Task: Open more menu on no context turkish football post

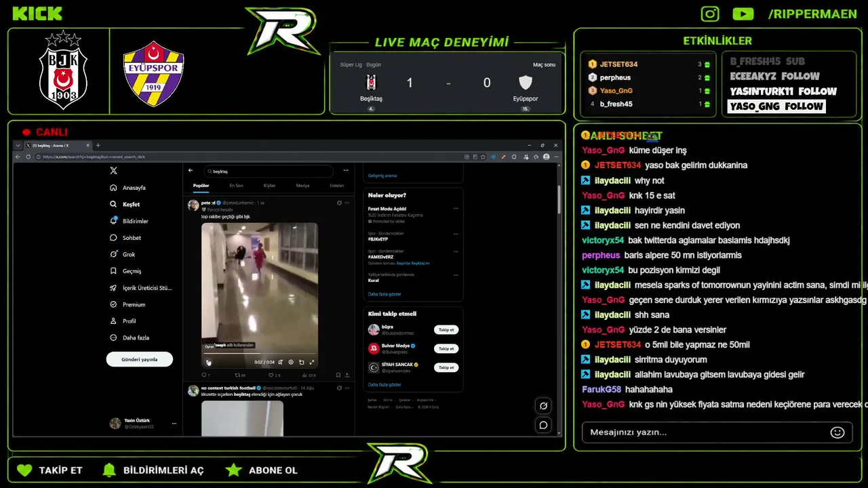Action: point(347,388)
